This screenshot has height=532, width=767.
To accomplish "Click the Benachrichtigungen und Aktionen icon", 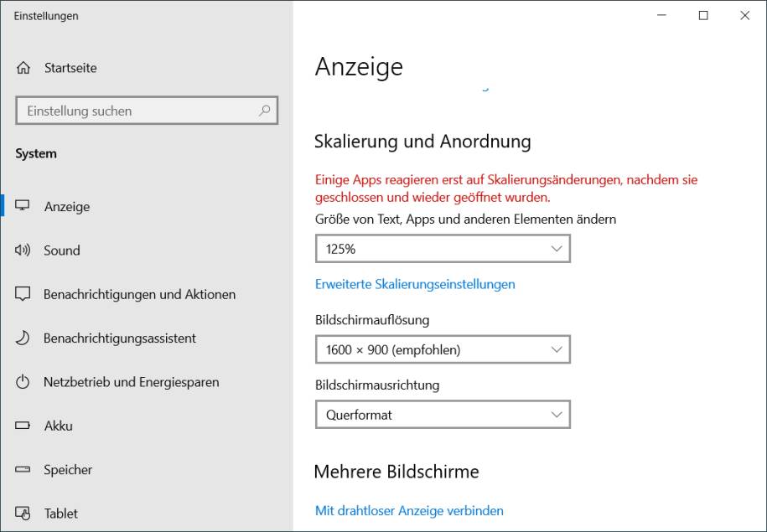I will (23, 294).
